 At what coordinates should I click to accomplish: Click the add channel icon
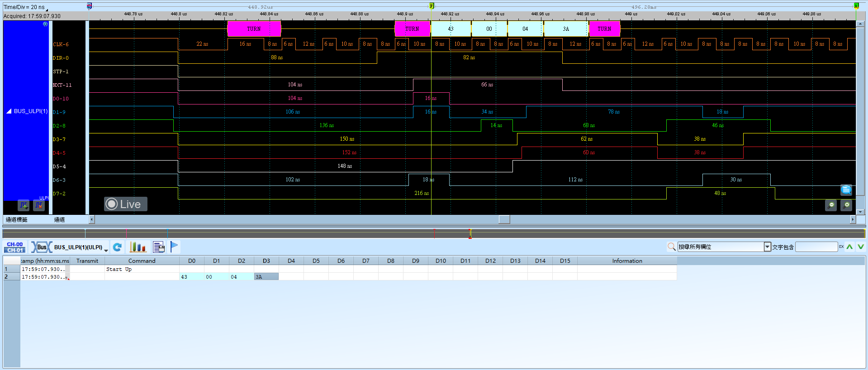pos(24,205)
